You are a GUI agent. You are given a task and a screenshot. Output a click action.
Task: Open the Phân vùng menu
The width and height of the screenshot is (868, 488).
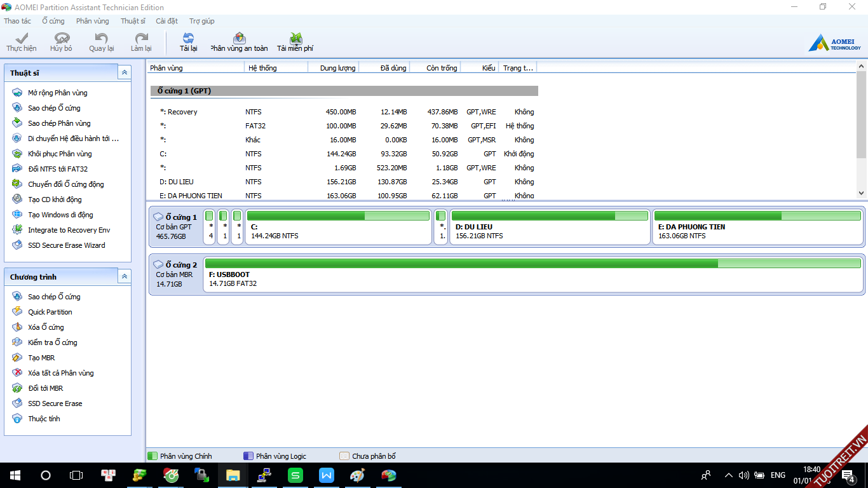tap(92, 21)
